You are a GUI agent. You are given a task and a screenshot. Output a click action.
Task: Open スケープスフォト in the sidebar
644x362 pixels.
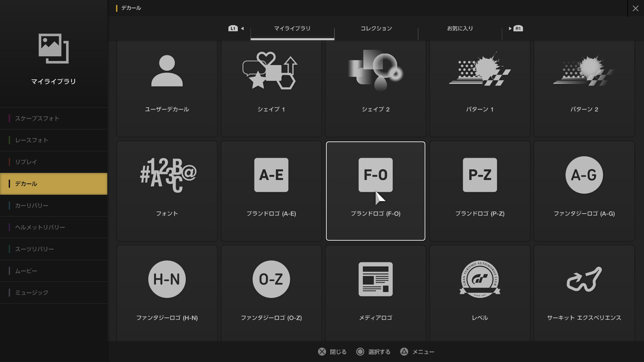pyautogui.click(x=54, y=118)
